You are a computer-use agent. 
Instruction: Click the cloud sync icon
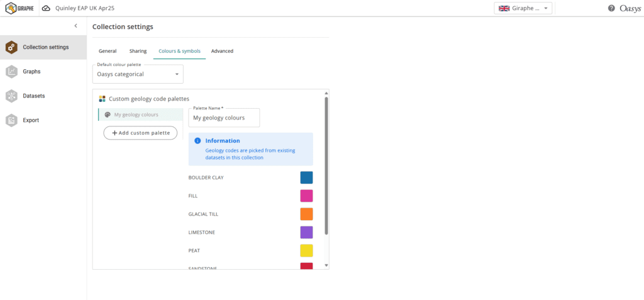click(x=46, y=8)
